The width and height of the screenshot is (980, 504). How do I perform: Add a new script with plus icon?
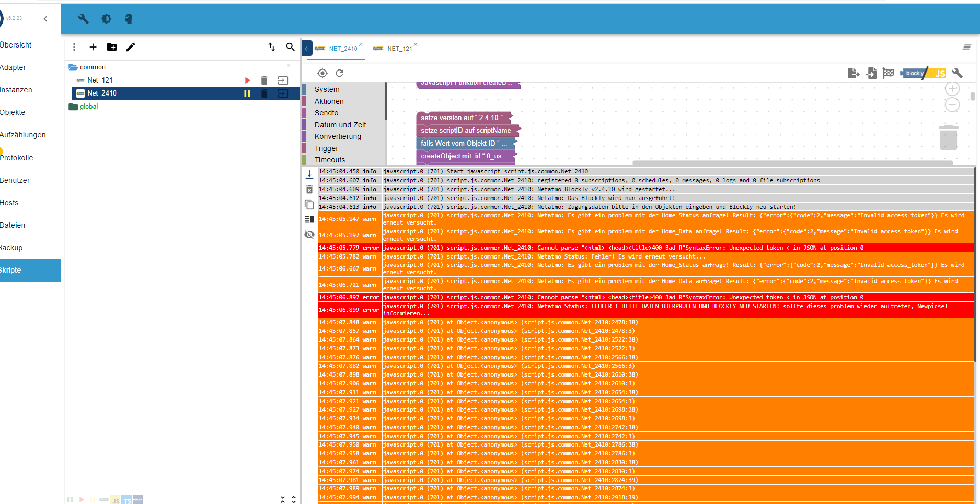click(x=93, y=47)
